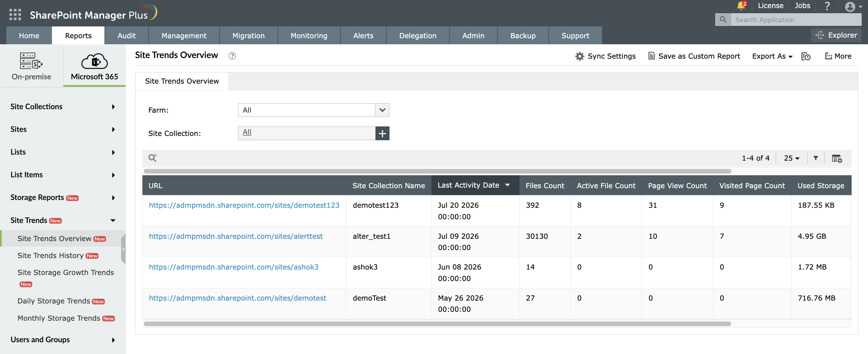The width and height of the screenshot is (868, 354).
Task: Click the top horizontal table scrollbar
Action: pyautogui.click(x=437, y=171)
